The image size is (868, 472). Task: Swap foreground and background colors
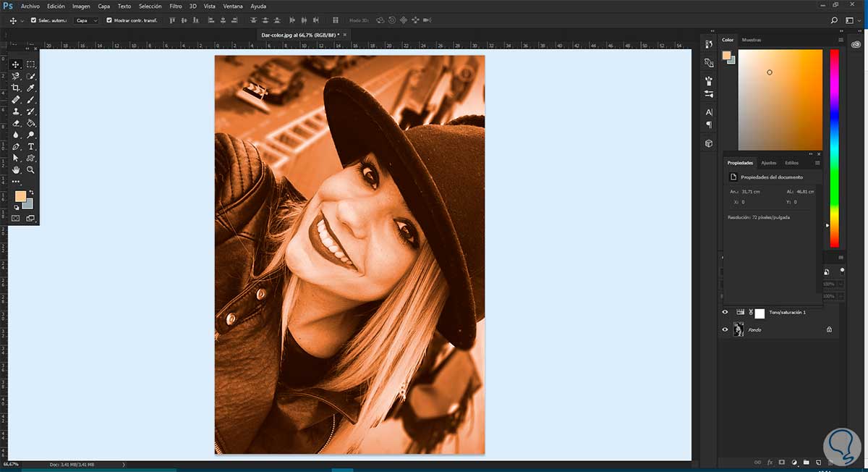click(31, 193)
